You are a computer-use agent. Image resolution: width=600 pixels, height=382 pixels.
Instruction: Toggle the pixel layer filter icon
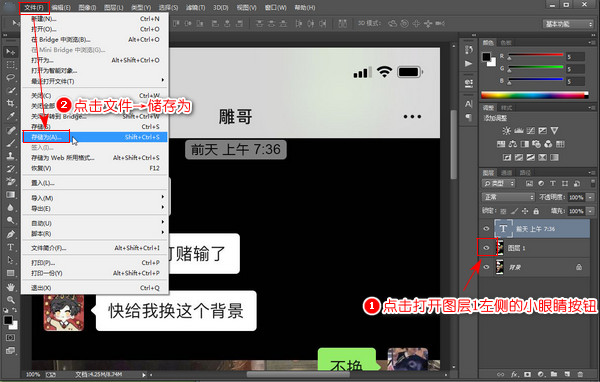529,184
